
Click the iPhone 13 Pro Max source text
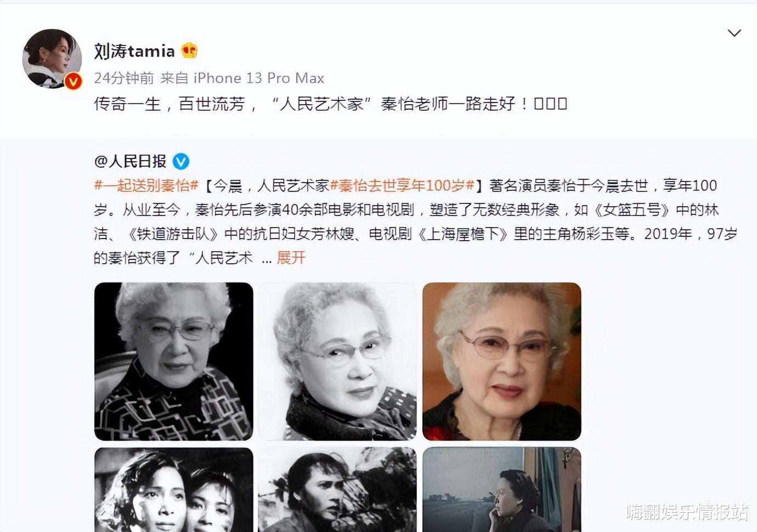coord(259,78)
